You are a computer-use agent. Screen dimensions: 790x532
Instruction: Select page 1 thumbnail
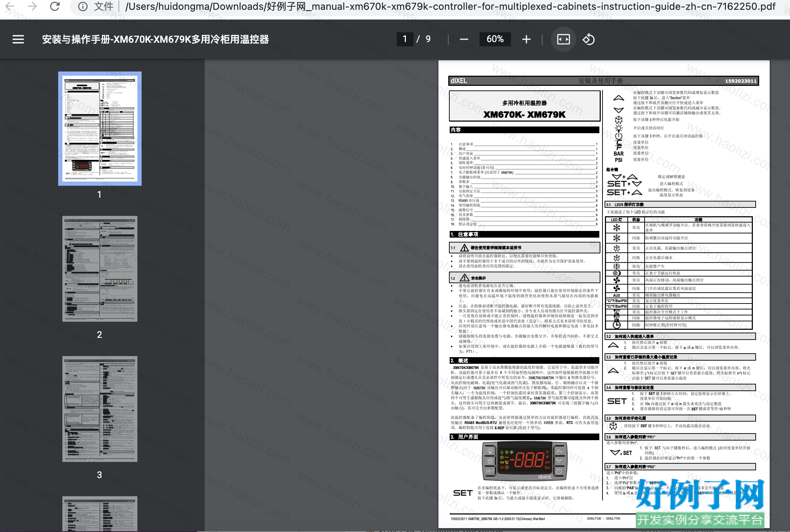tap(100, 129)
